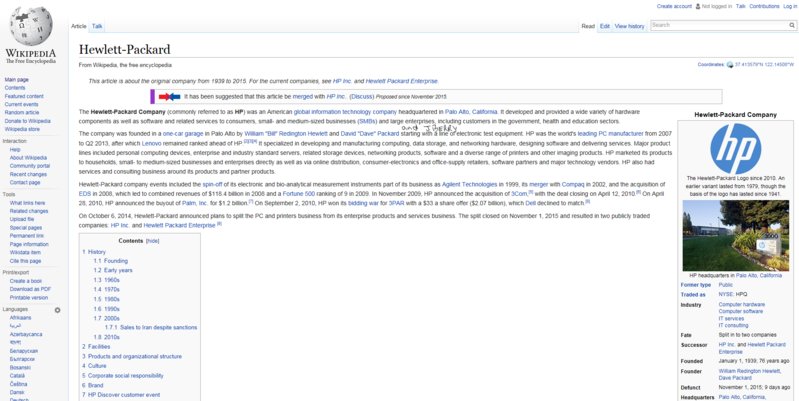Click Discuss link in merge notice
Screen dimensions: 799x401
tap(362, 96)
